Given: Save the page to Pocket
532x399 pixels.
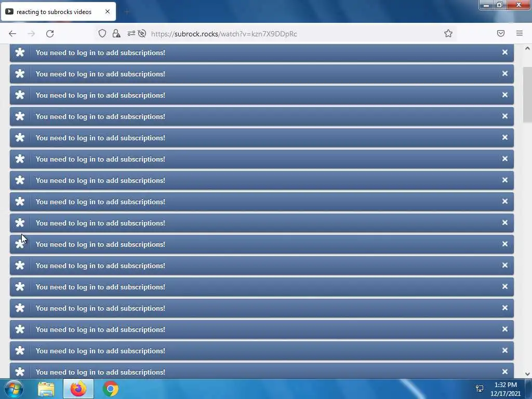Looking at the screenshot, I should coord(501,33).
